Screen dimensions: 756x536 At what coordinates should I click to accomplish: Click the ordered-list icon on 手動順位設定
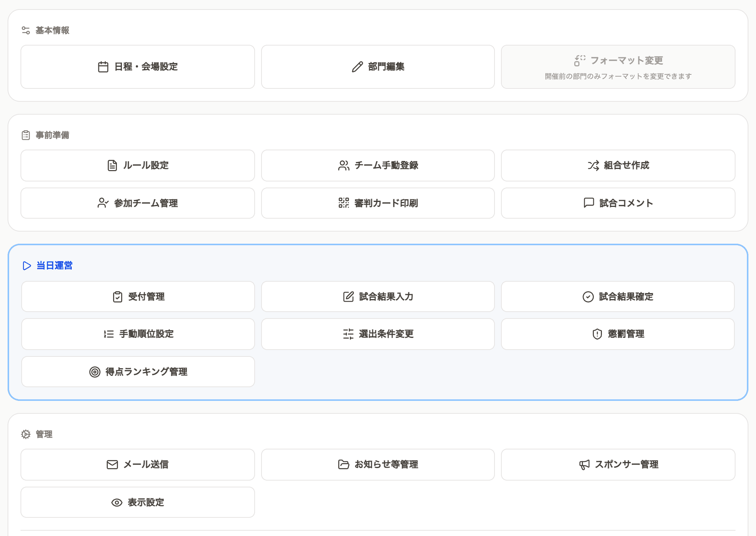[x=109, y=334]
